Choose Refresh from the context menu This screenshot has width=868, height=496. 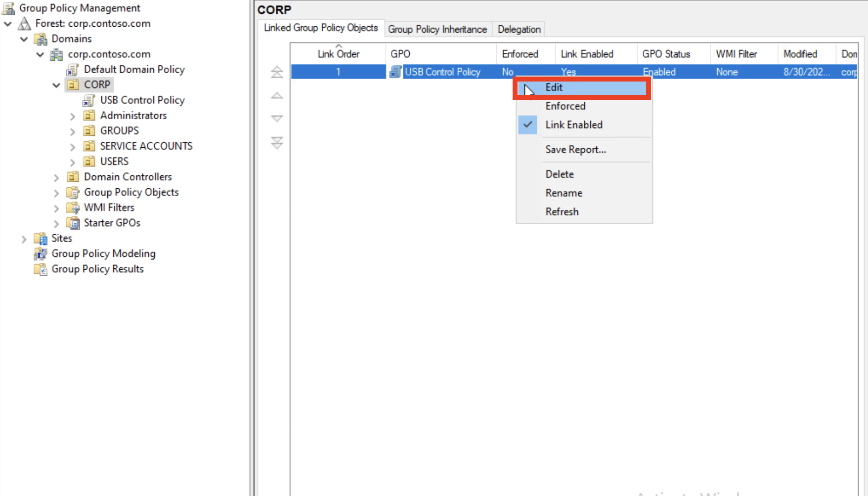click(584, 212)
